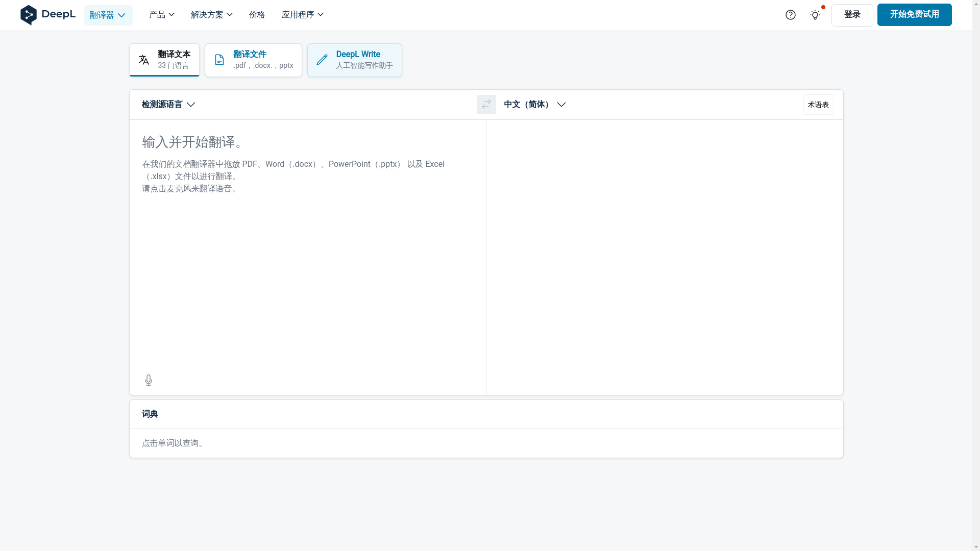Switch to the 翻译文件 tab
The width and height of the screenshot is (980, 551).
pyautogui.click(x=253, y=60)
